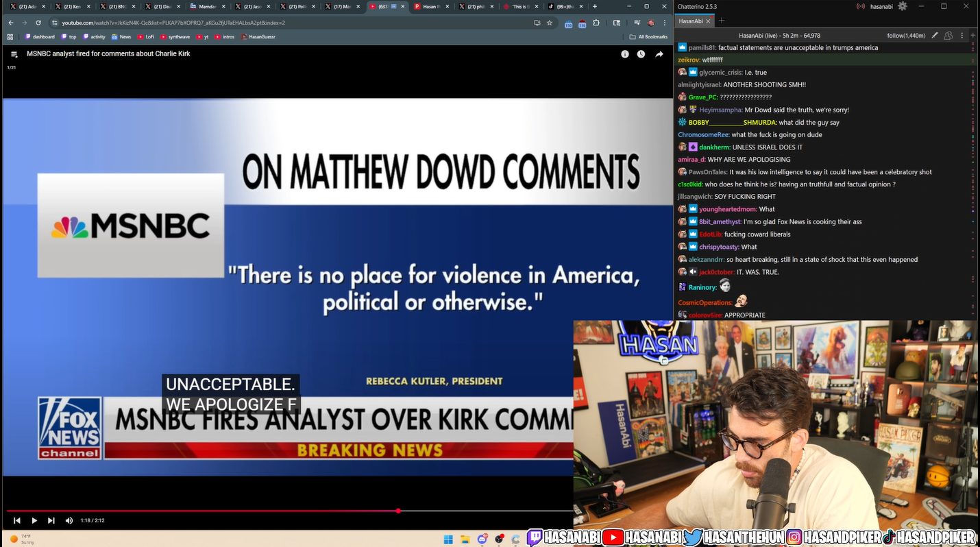Viewport: 980px width, 547px height.
Task: Bookmark this page with star icon
Action: pyautogui.click(x=550, y=23)
